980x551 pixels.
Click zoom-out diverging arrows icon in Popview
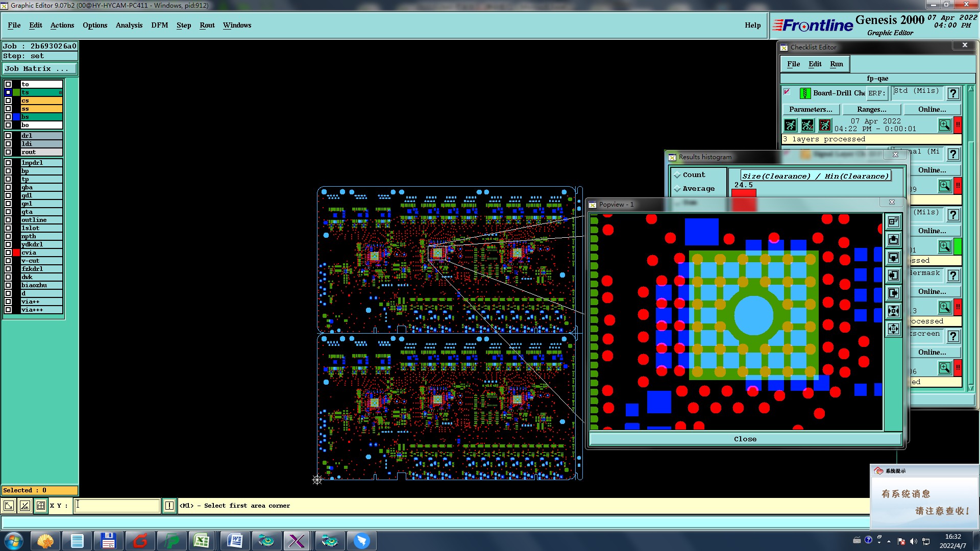click(893, 329)
